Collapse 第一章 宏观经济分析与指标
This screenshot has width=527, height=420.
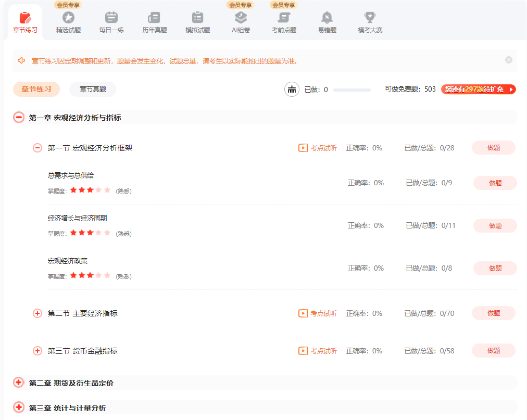pos(19,117)
